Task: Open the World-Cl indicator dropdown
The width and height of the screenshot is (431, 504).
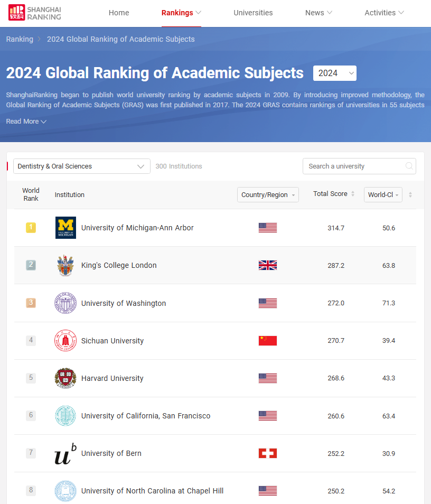Action: (383, 195)
